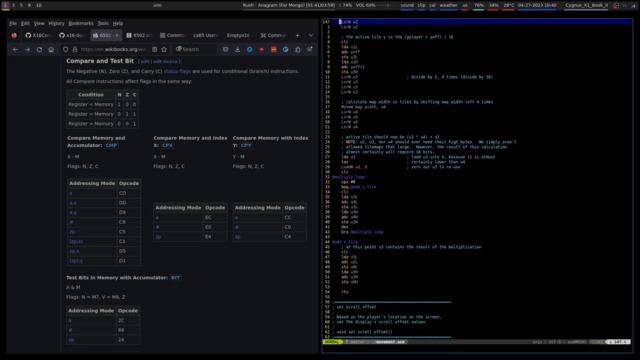The height and width of the screenshot is (360, 640).
Task: Click the cal item in the status bar
Action: click(432, 5)
